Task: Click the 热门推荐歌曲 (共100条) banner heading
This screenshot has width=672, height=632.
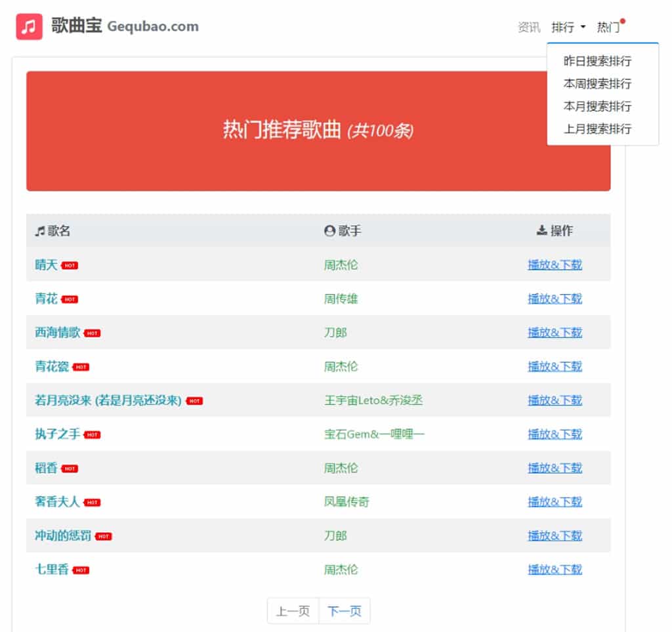Action: point(318,130)
